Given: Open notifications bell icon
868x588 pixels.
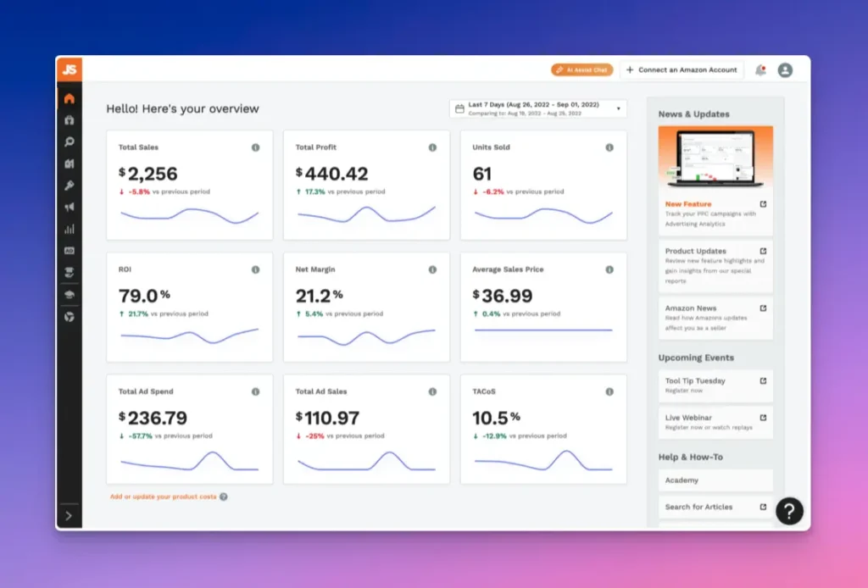Looking at the screenshot, I should pyautogui.click(x=760, y=70).
